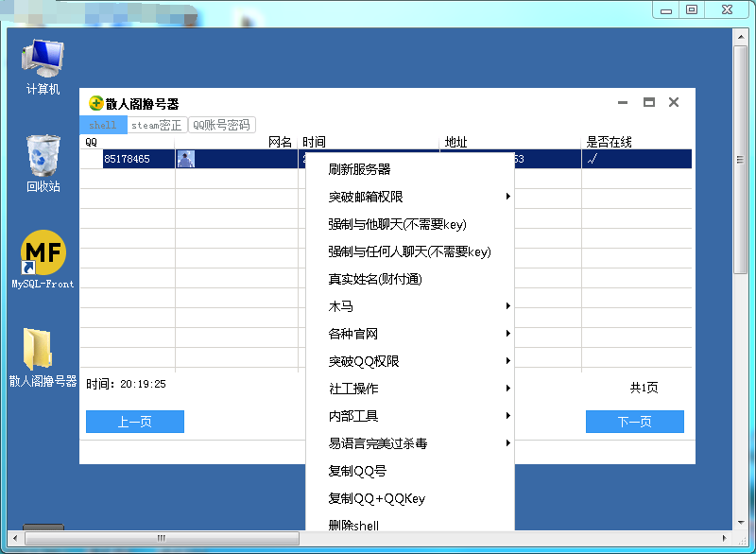The width and height of the screenshot is (756, 554).
Task: Minimize the outer remote desktop window
Action: coord(666,9)
